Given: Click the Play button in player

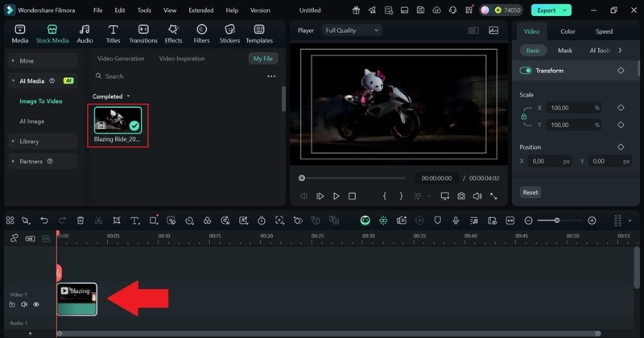Looking at the screenshot, I should (336, 196).
